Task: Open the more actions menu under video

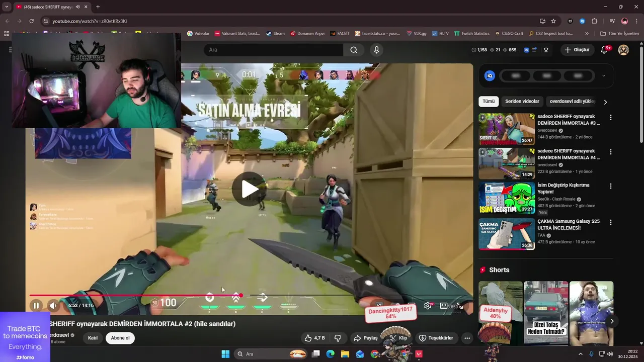Action: (x=467, y=338)
